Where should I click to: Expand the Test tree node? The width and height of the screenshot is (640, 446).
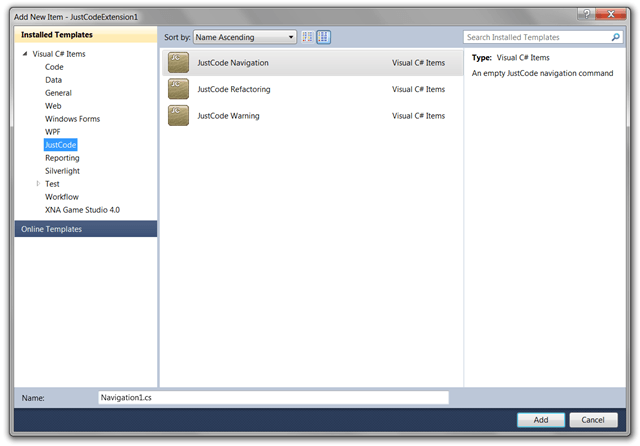point(38,184)
